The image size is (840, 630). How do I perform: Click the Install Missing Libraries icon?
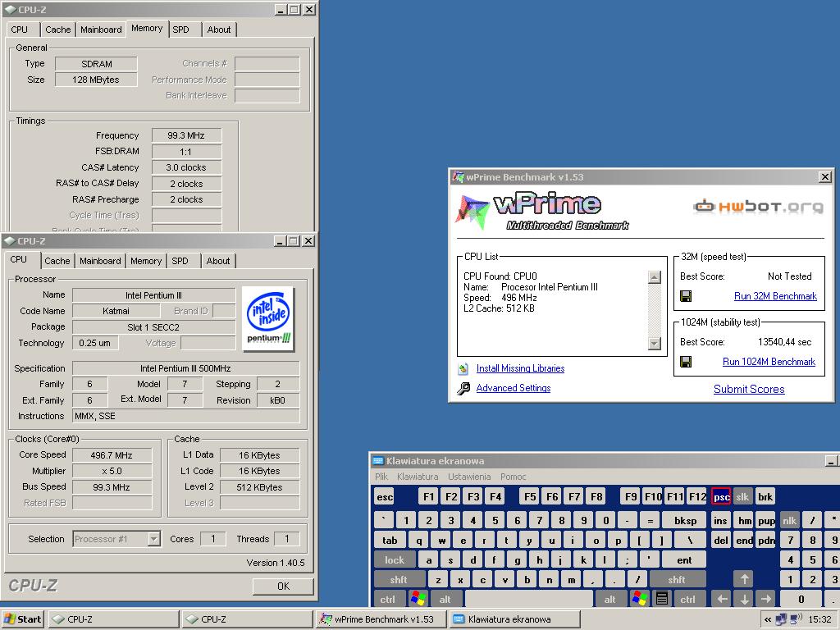(x=463, y=368)
